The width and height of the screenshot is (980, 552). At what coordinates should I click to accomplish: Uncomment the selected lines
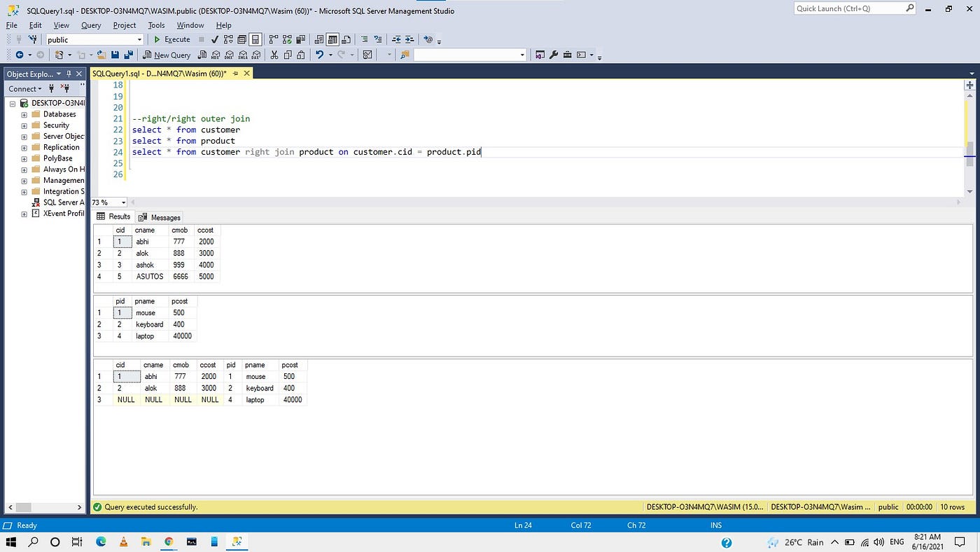(378, 39)
